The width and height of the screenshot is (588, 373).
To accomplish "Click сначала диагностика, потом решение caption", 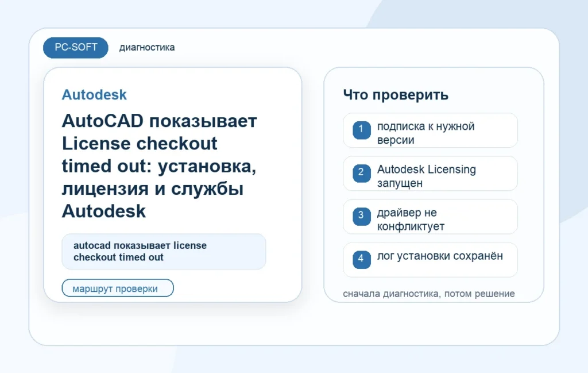I will pyautogui.click(x=428, y=294).
